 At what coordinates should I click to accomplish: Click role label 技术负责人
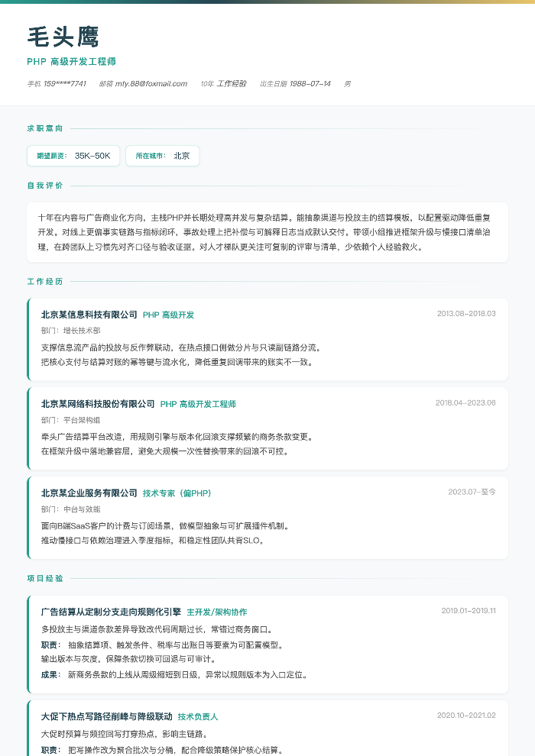click(x=198, y=716)
